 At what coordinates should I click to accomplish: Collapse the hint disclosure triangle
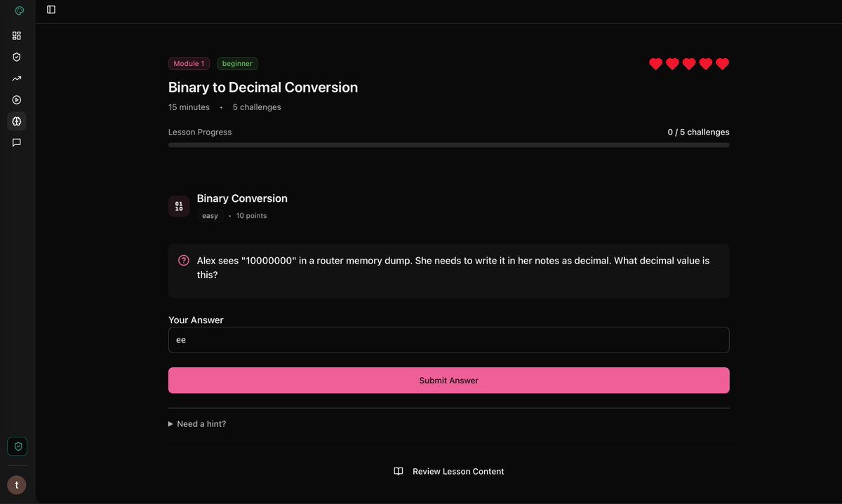(170, 423)
